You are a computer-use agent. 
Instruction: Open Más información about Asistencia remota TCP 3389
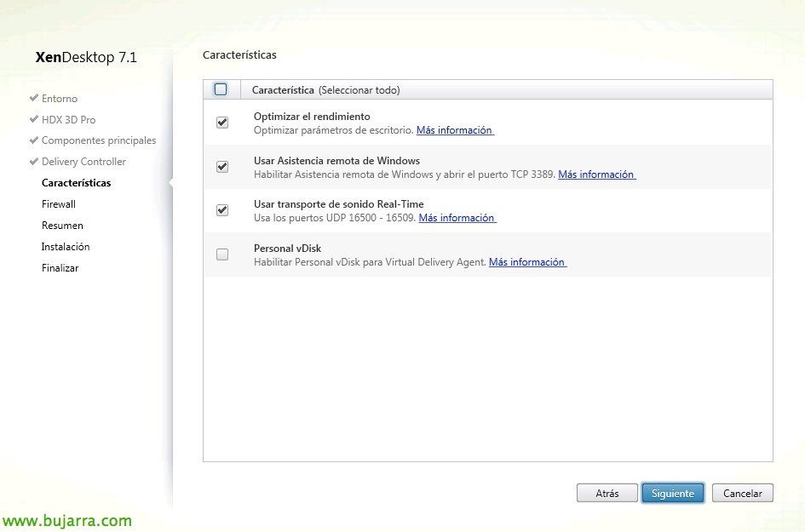(596, 174)
